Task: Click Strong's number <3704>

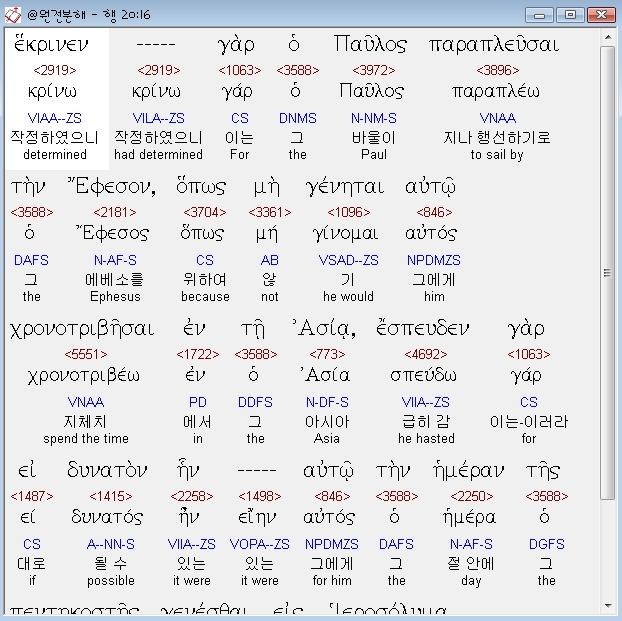Action: click(x=205, y=212)
